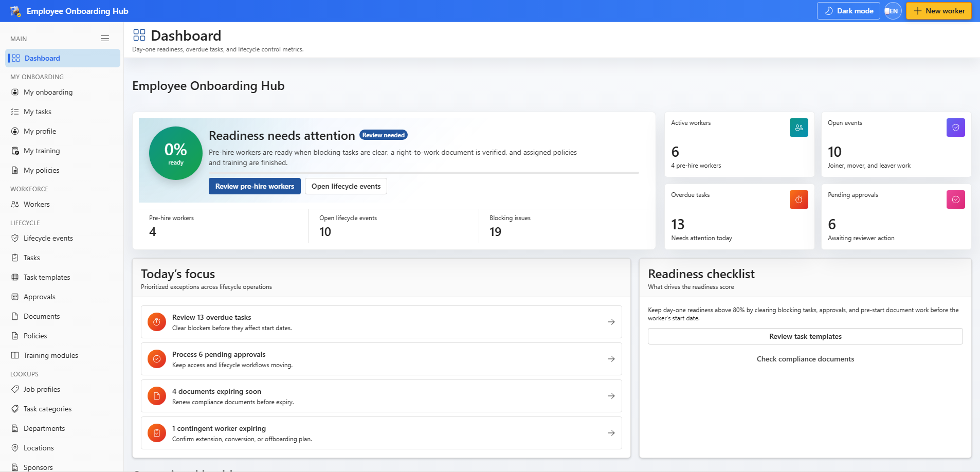
Task: Click the Training modules book icon
Action: tap(15, 355)
